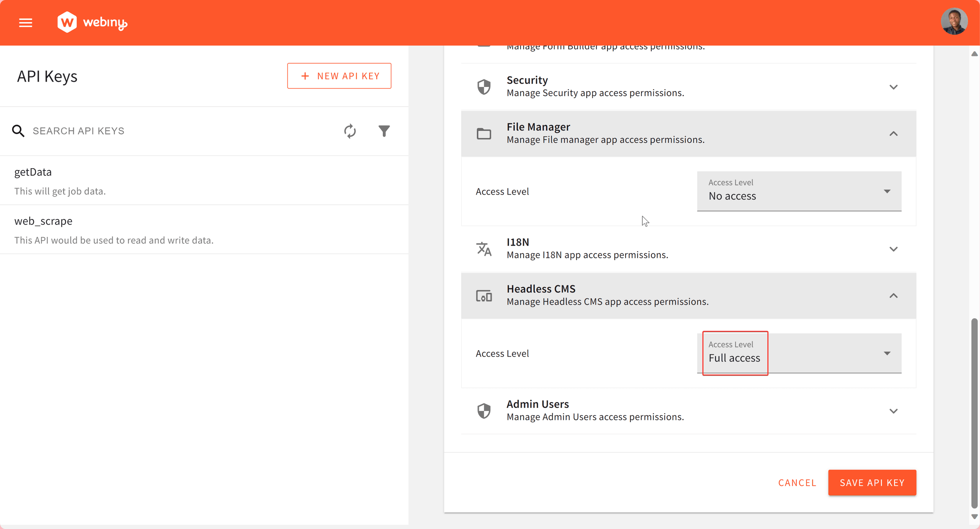Collapse the File Manager permissions section
The height and width of the screenshot is (529, 980).
893,134
